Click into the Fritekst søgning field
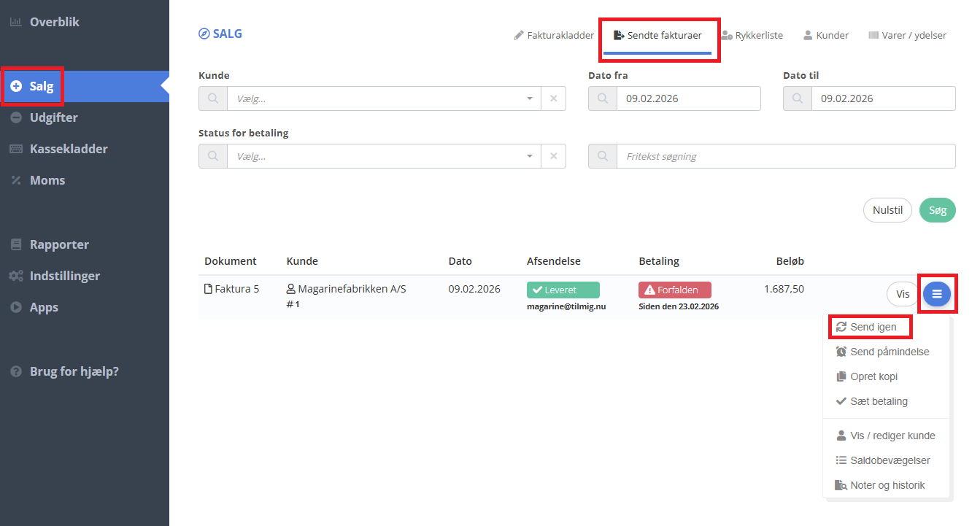 tap(784, 156)
